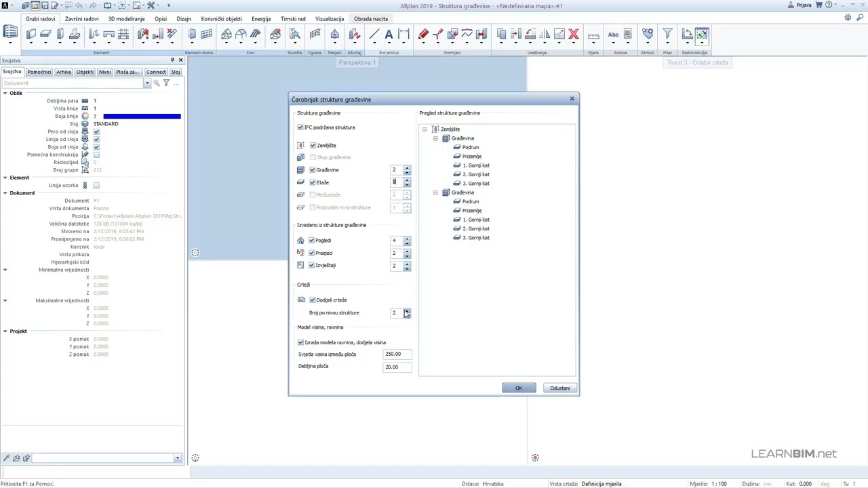Switch to Arhiva panel tab
This screenshot has height=488, width=868.
coord(64,72)
